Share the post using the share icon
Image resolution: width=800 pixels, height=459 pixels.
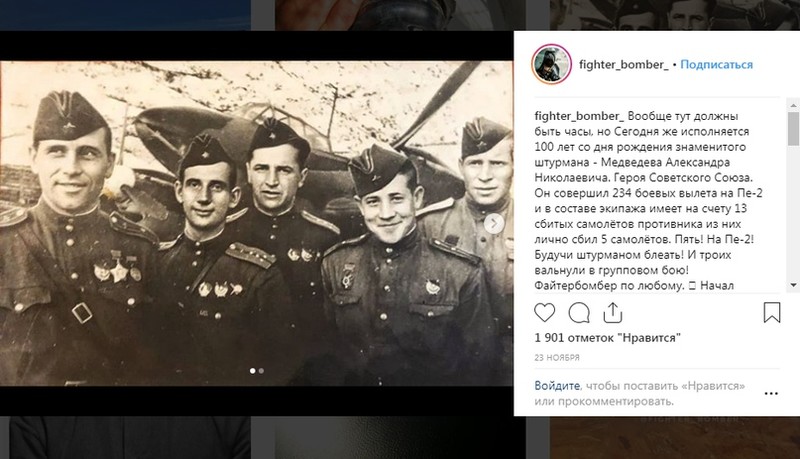point(612,313)
